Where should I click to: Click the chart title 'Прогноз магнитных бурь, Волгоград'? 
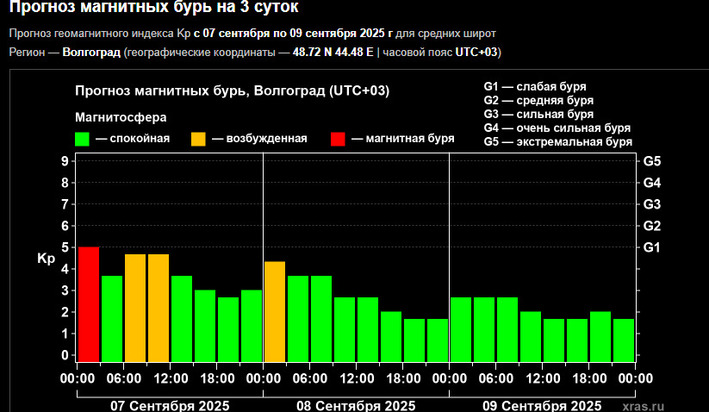pyautogui.click(x=232, y=91)
